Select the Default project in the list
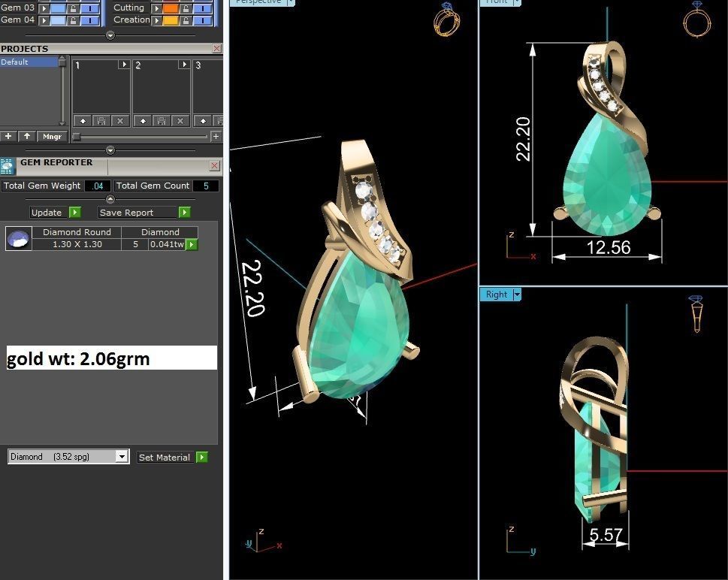Image resolution: width=728 pixels, height=580 pixels. coord(29,62)
